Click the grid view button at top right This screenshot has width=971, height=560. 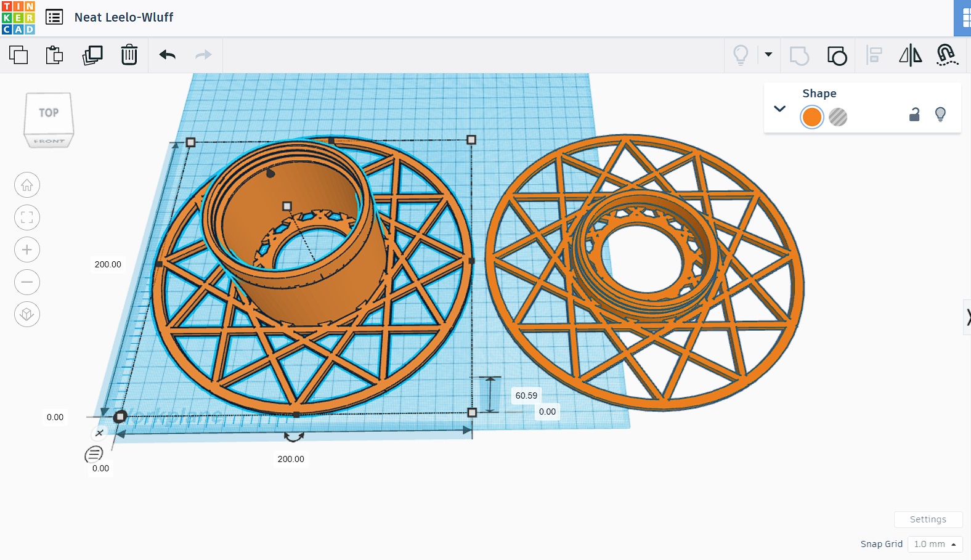pyautogui.click(x=963, y=18)
